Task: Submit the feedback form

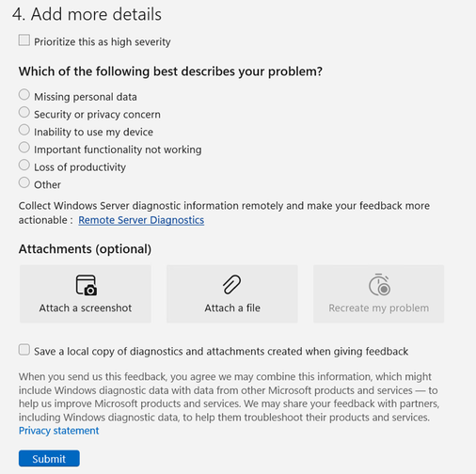Action: (49, 458)
